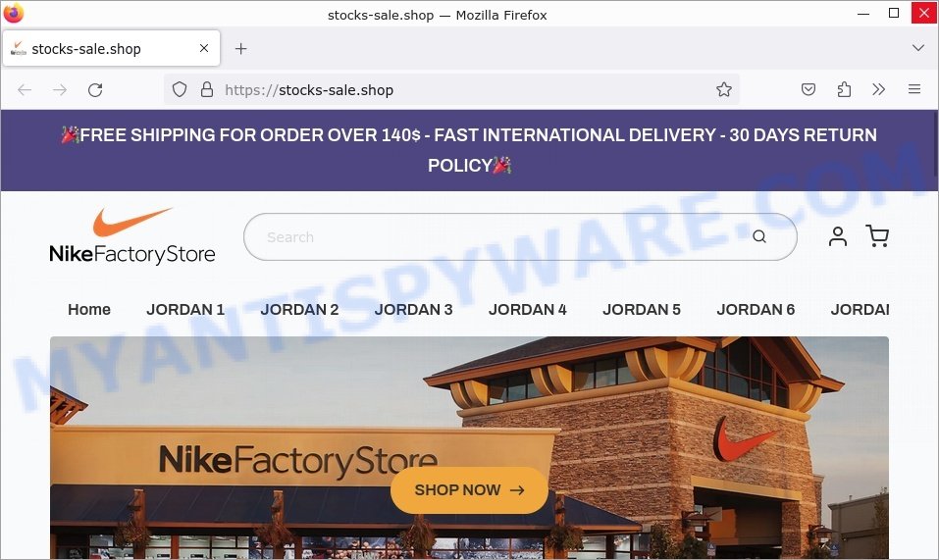The height and width of the screenshot is (560, 939).
Task: View tracking protection shield icon
Action: click(180, 90)
